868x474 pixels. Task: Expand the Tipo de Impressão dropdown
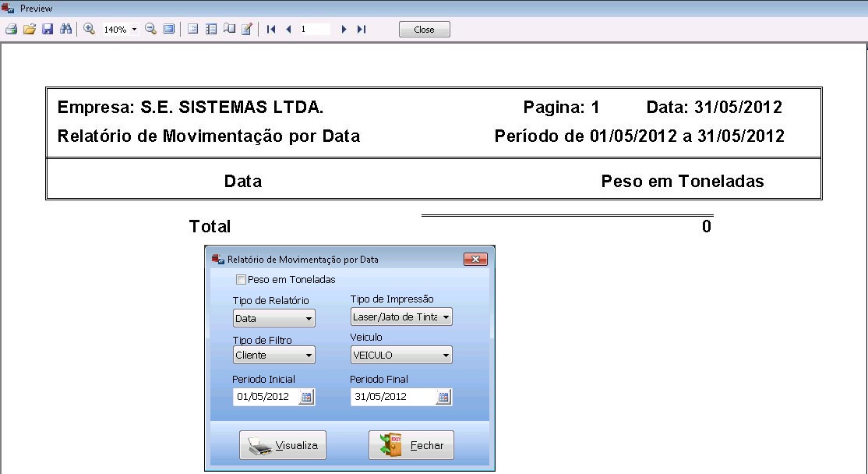pyautogui.click(x=446, y=317)
